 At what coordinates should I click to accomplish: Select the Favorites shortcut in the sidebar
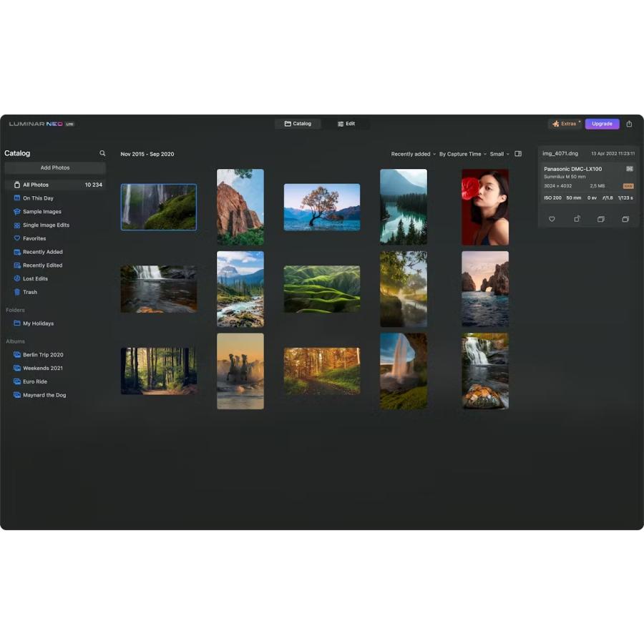click(x=34, y=238)
